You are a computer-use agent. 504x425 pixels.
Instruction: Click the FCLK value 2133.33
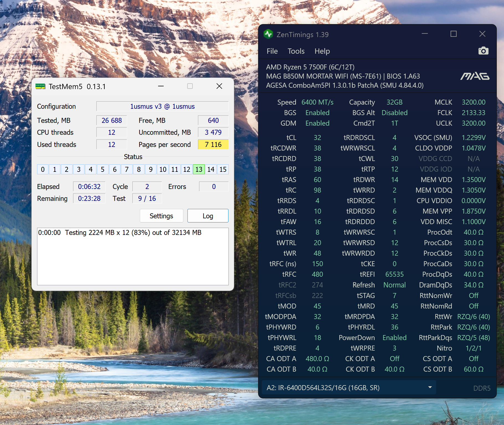pyautogui.click(x=474, y=113)
